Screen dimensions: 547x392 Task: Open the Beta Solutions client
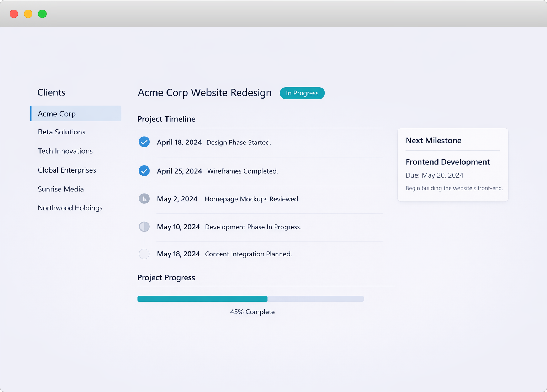point(62,132)
